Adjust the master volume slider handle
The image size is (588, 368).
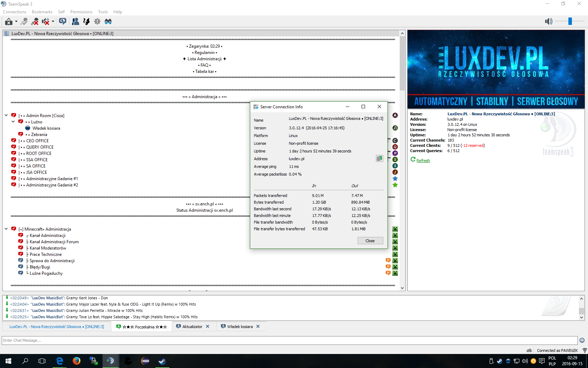pos(570,21)
